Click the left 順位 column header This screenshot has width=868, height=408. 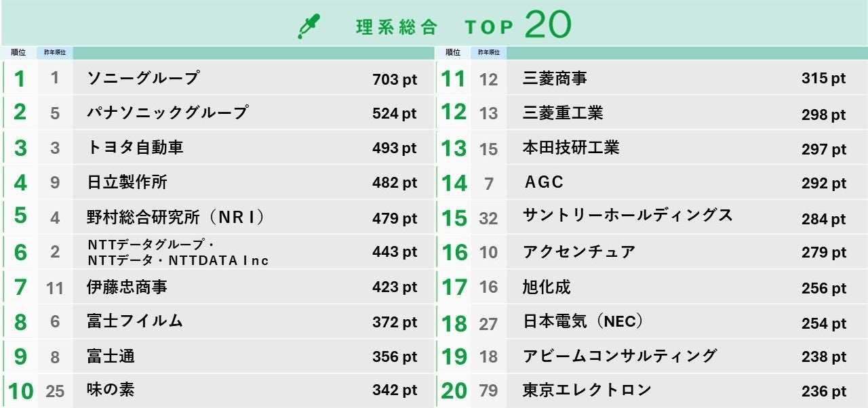pyautogui.click(x=18, y=52)
